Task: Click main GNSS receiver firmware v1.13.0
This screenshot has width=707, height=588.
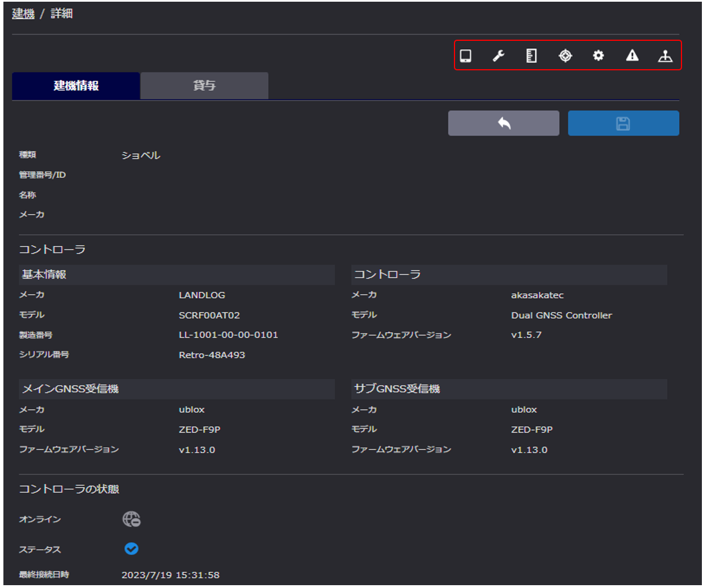Action: click(197, 450)
